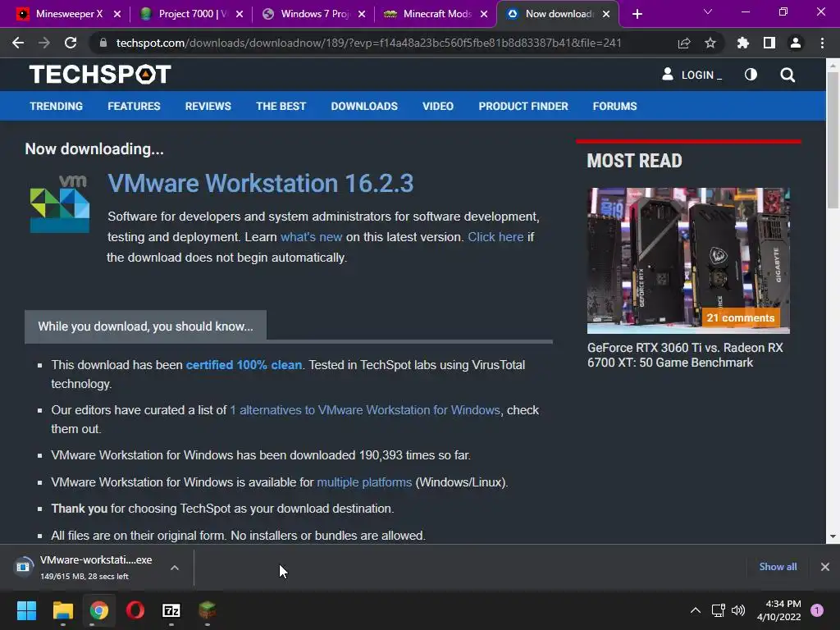Open the VIDEO section
This screenshot has height=630, width=840.
438,106
